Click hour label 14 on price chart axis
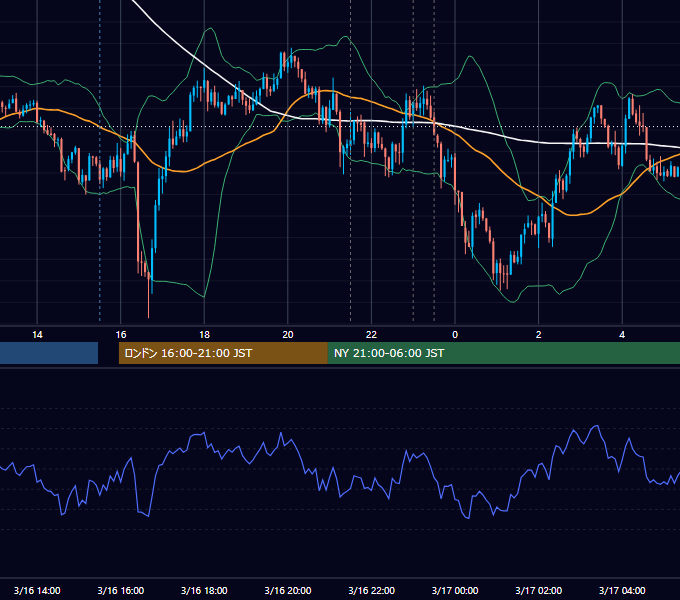 pos(37,335)
